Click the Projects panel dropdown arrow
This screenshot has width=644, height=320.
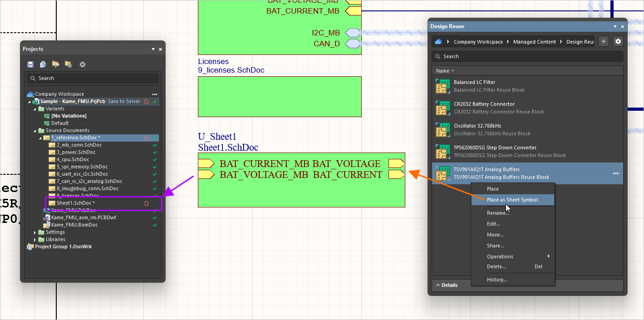[153, 49]
